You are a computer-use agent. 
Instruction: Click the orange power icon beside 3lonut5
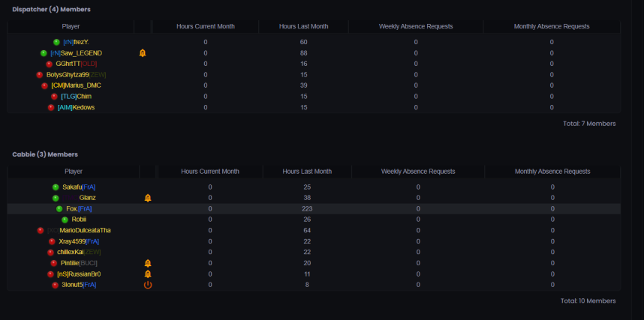(148, 285)
